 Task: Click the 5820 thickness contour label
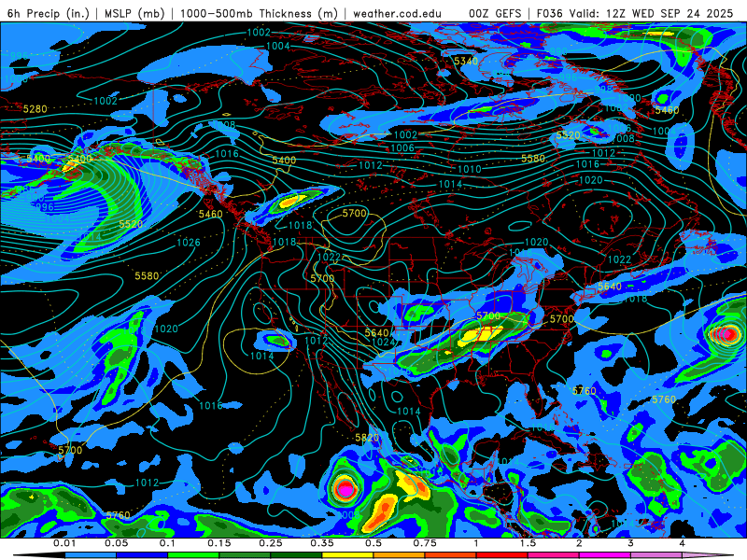(x=367, y=438)
